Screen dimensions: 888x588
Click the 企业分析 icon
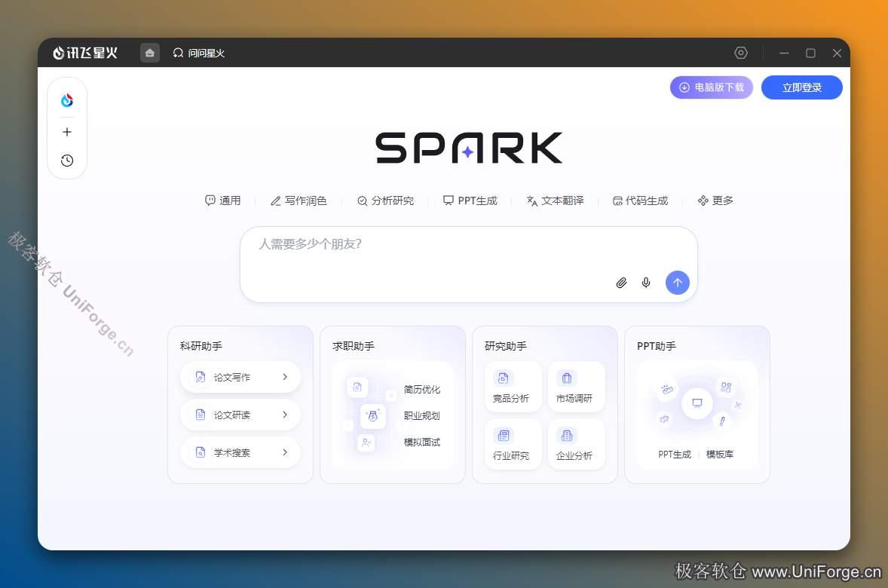coord(566,435)
